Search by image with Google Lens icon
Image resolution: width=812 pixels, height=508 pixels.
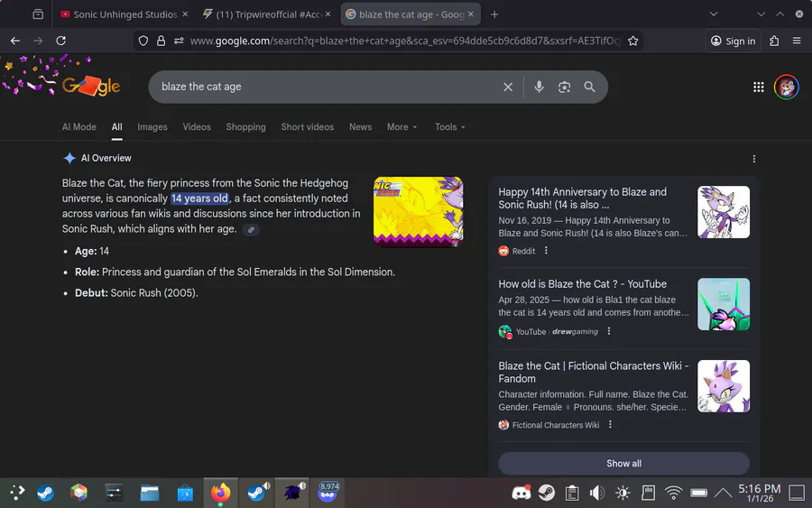pos(564,87)
